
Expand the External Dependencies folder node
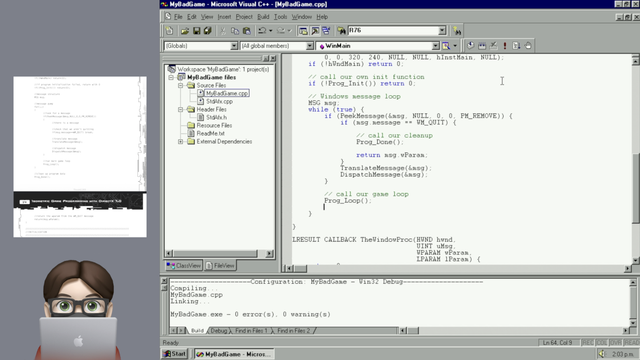(x=180, y=142)
